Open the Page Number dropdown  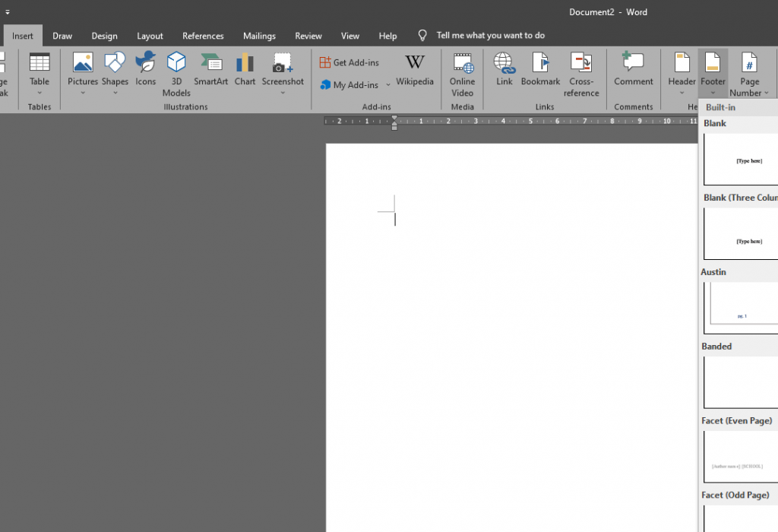750,76
